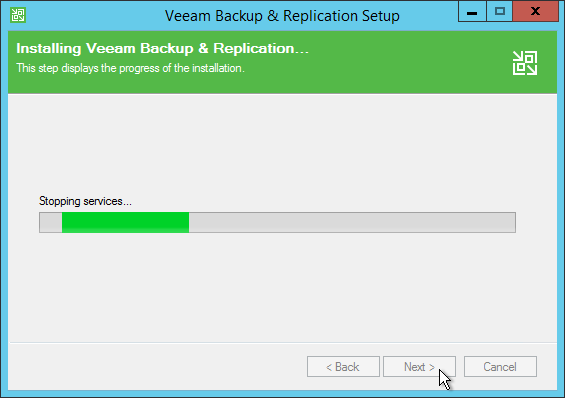Go back using the < Back button

(343, 367)
